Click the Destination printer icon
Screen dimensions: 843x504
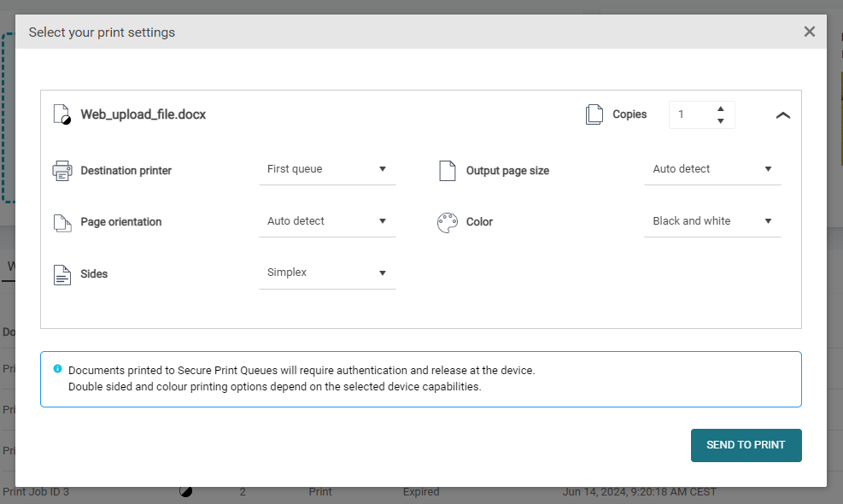(62, 171)
